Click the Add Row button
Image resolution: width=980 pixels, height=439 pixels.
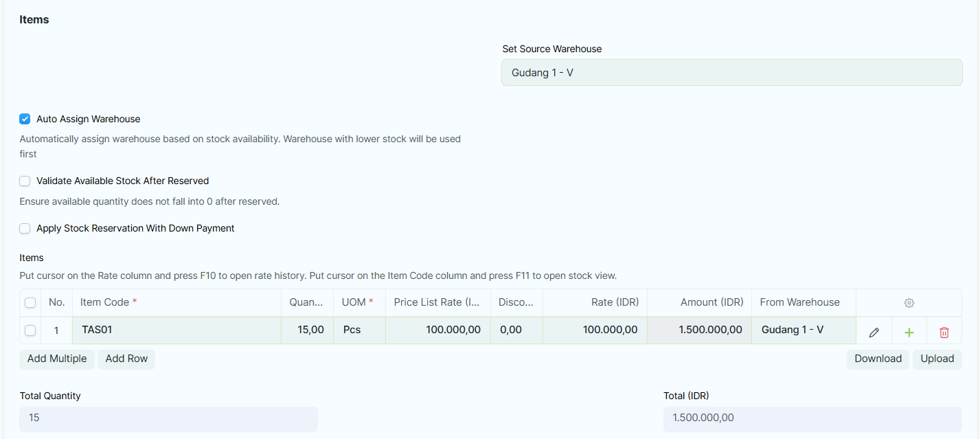(x=126, y=359)
